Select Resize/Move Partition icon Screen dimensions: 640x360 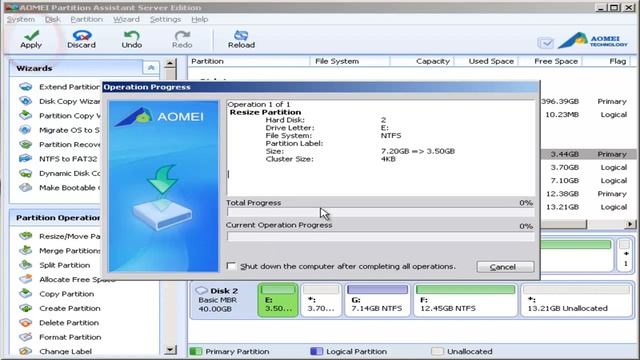(x=25, y=236)
